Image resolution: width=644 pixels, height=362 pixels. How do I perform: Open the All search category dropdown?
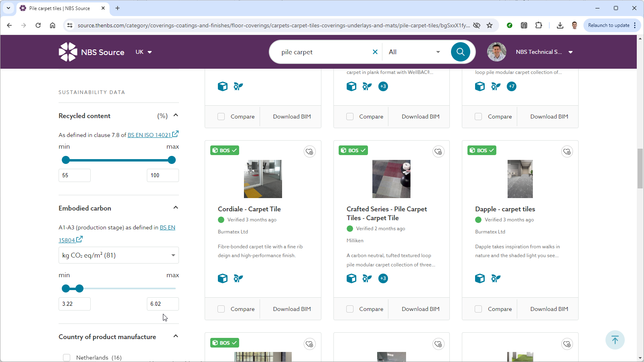414,52
